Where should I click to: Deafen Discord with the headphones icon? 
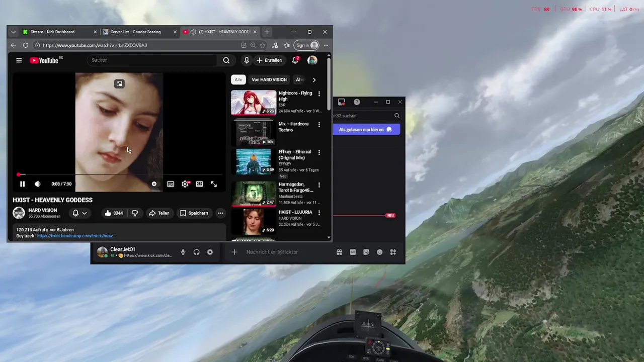(197, 252)
